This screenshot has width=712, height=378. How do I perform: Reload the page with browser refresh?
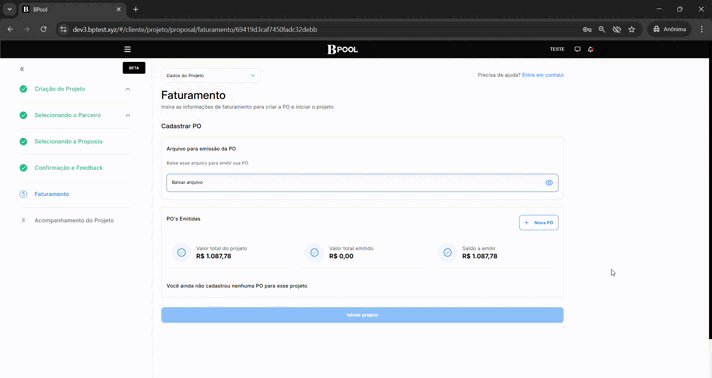click(44, 29)
